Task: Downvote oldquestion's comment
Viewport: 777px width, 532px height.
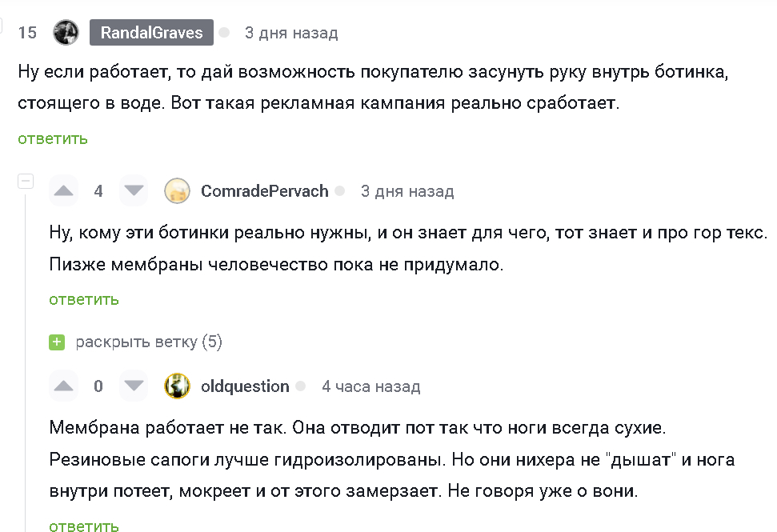Action: [x=134, y=386]
